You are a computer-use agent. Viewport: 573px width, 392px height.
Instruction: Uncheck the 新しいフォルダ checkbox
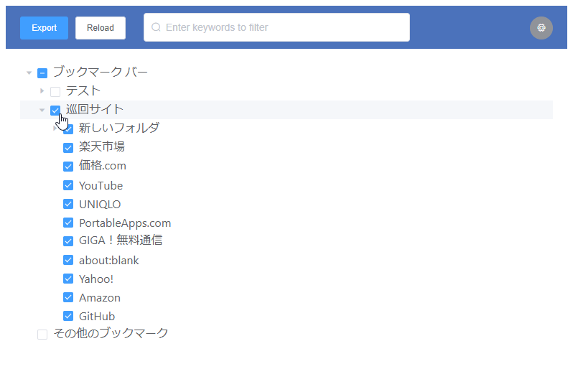coord(68,129)
